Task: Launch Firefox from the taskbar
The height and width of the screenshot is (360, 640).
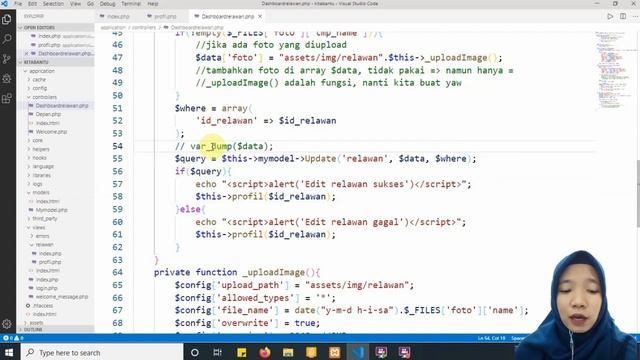Action: [264, 352]
